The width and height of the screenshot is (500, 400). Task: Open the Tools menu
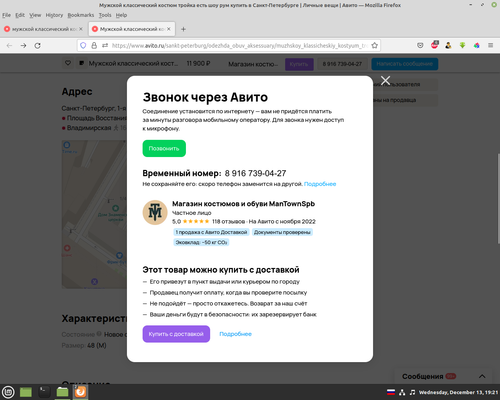coord(105,15)
